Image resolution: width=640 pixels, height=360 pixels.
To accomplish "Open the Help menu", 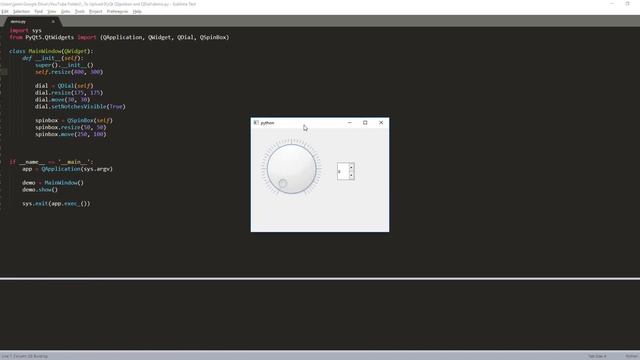I will [x=137, y=11].
